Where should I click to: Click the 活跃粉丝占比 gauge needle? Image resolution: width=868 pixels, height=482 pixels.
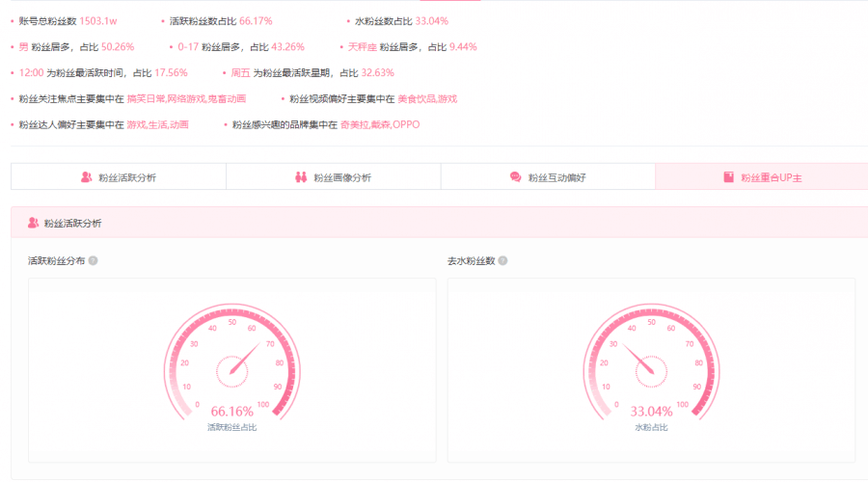pos(244,359)
